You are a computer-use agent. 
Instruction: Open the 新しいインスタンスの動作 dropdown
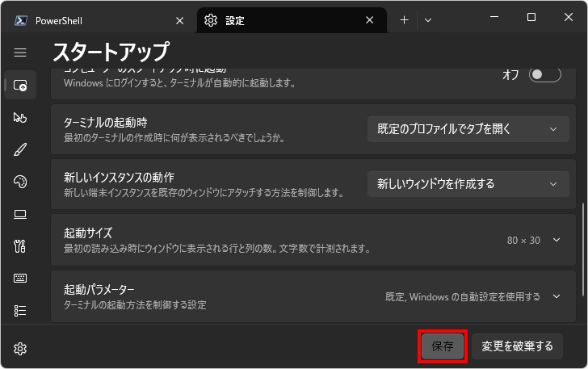(468, 184)
